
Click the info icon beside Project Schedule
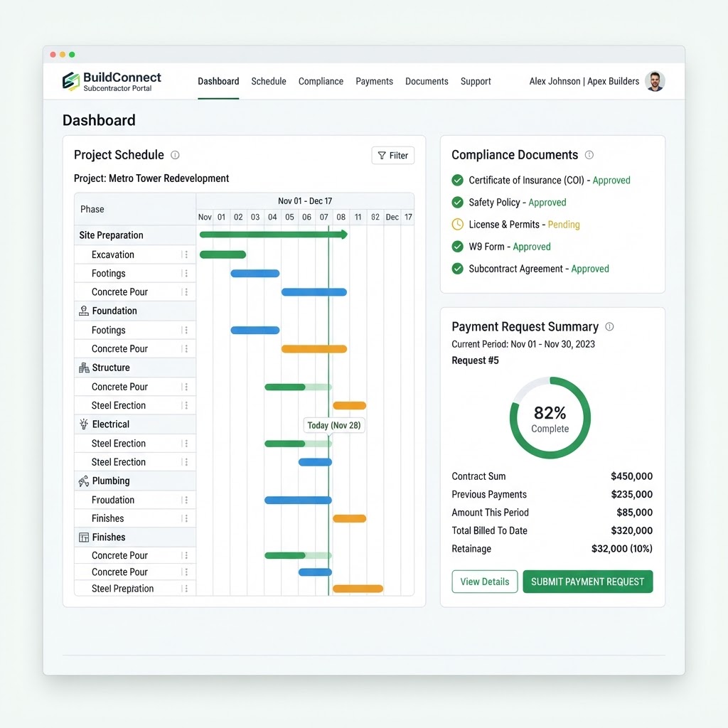[x=175, y=155]
